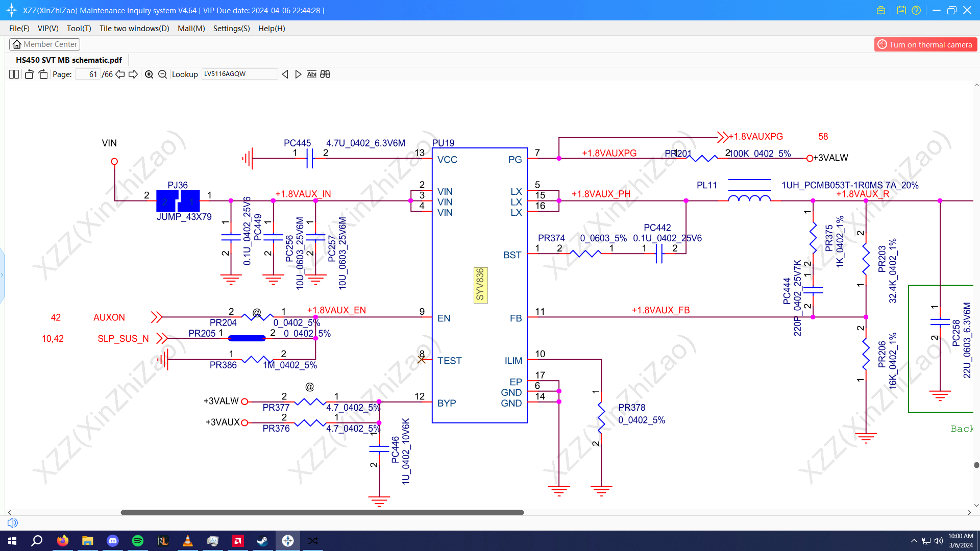Click the Lookup text field
This screenshot has width=980, height=551.
[239, 74]
